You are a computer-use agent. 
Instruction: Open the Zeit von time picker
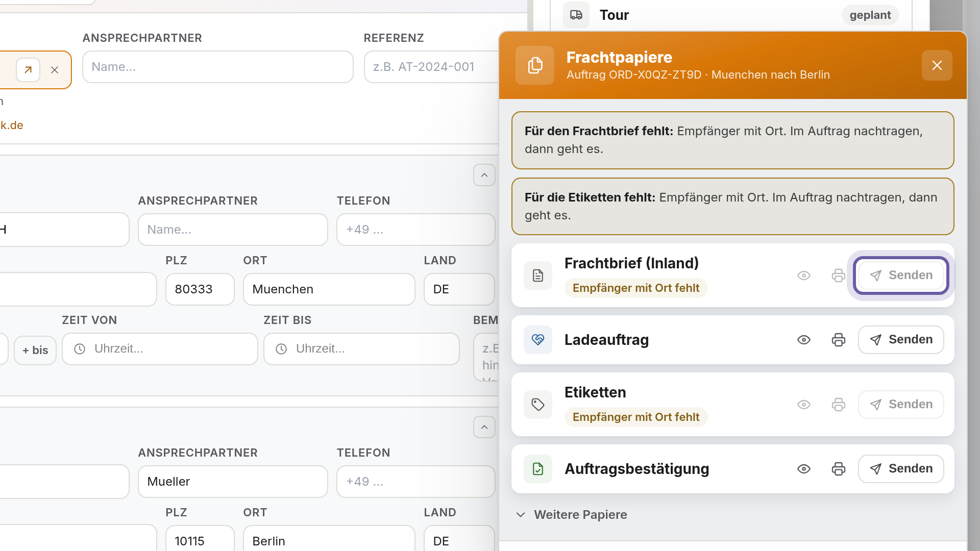(x=160, y=349)
